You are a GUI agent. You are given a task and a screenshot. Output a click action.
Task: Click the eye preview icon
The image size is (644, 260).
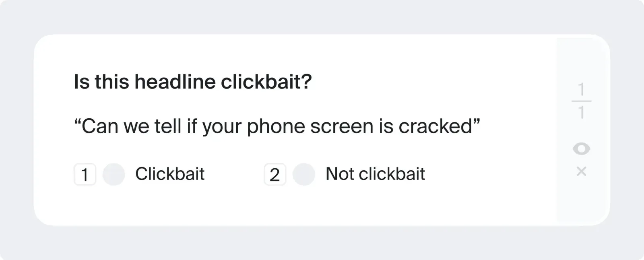coord(581,149)
